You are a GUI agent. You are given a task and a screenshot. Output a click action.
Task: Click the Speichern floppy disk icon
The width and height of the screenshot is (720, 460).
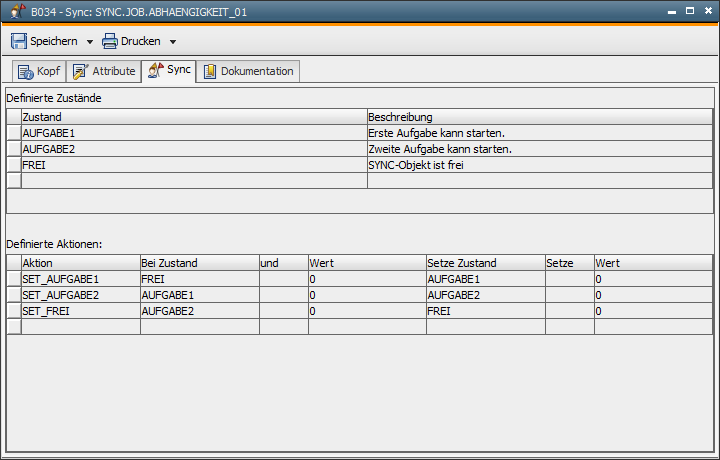pos(18,41)
